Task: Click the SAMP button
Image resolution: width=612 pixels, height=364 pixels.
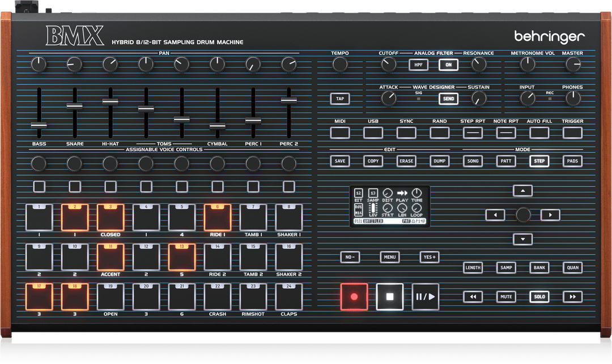Action: [506, 268]
